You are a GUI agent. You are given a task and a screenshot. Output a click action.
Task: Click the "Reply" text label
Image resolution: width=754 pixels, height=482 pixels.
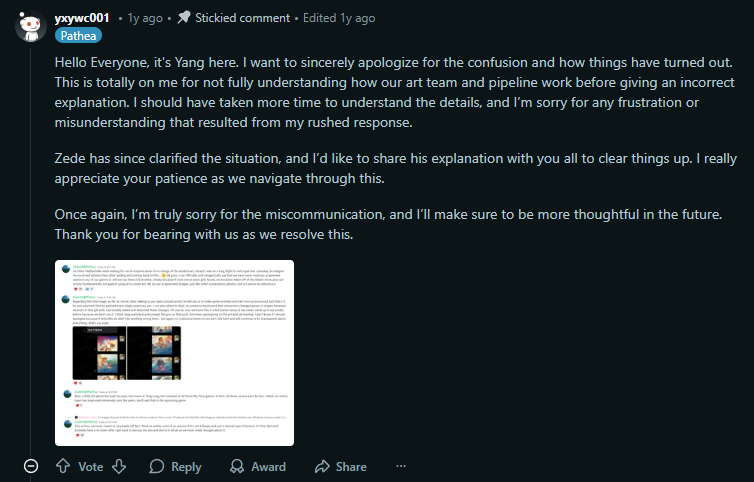click(x=186, y=467)
